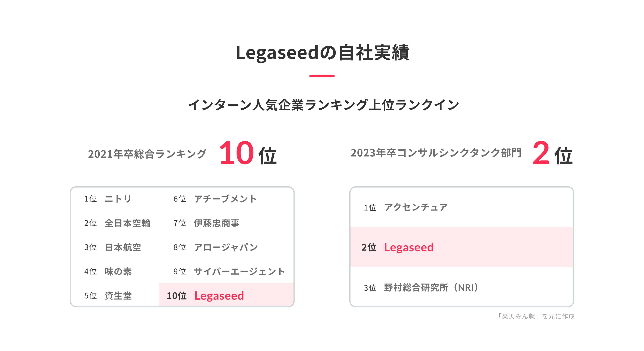Select the subtitle インターン人気企業ランキング上位ランクイン
This screenshot has height=351, width=644.
[323, 105]
